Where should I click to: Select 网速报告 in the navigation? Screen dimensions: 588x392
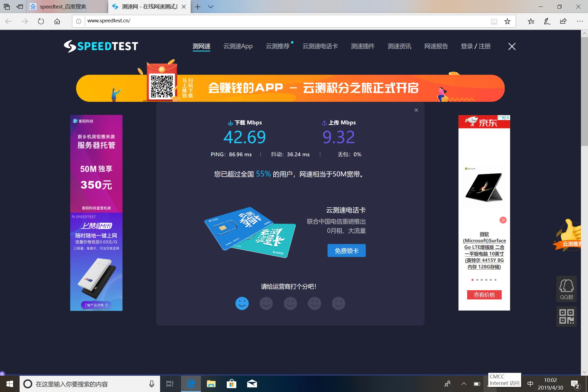tap(436, 46)
